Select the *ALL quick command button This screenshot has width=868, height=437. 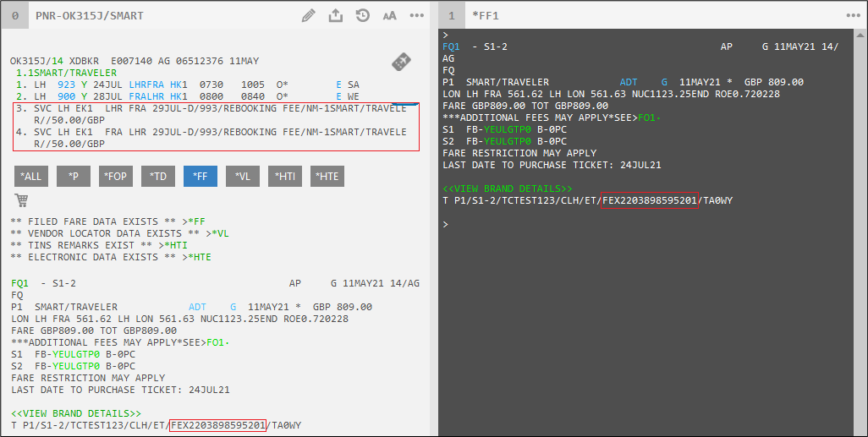coord(31,176)
